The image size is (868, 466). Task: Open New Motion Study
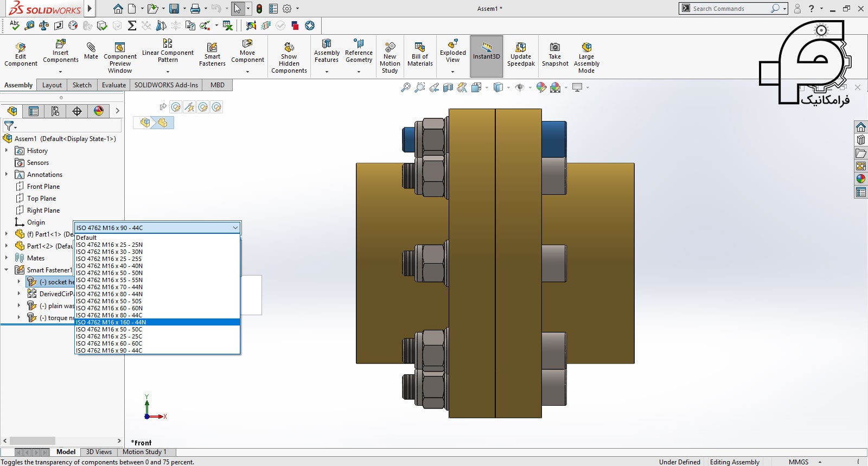[390, 48]
